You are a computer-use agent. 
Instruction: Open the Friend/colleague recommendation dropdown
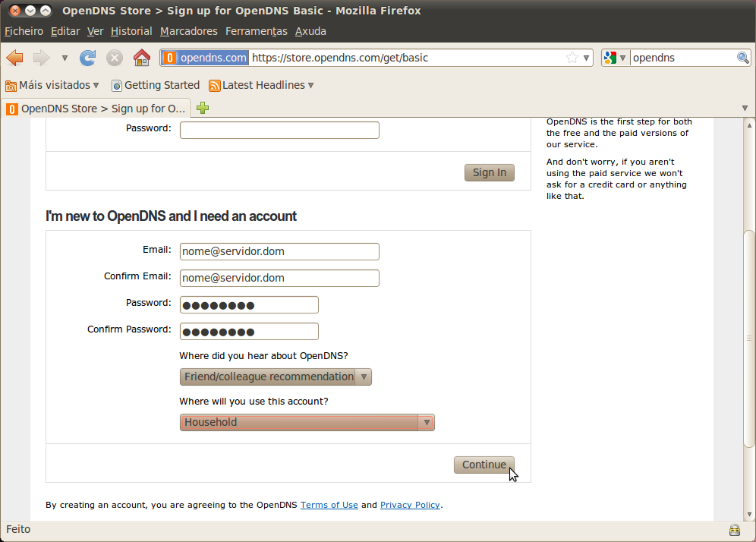(x=276, y=377)
